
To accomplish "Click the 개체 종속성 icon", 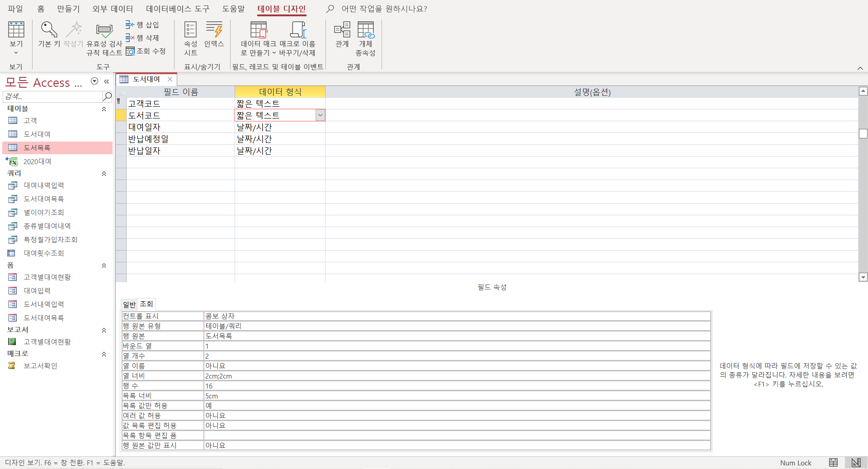I will (365, 30).
